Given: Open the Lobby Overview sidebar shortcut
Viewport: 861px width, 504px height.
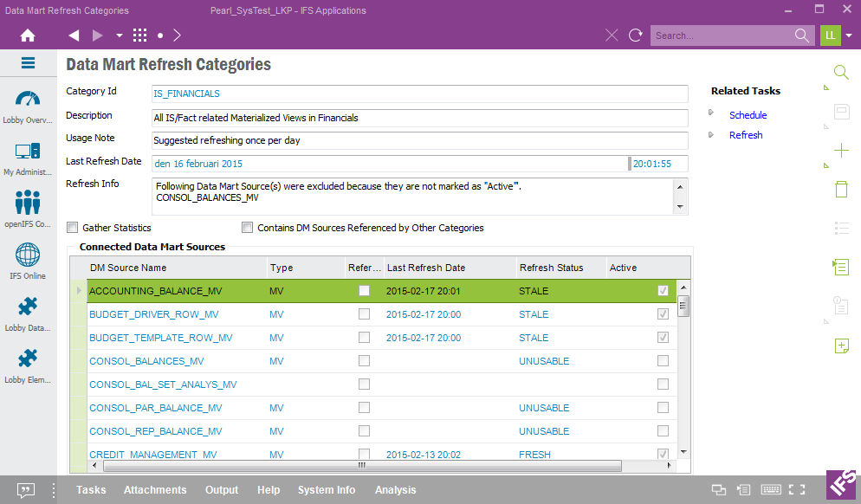Looking at the screenshot, I should click(x=28, y=106).
